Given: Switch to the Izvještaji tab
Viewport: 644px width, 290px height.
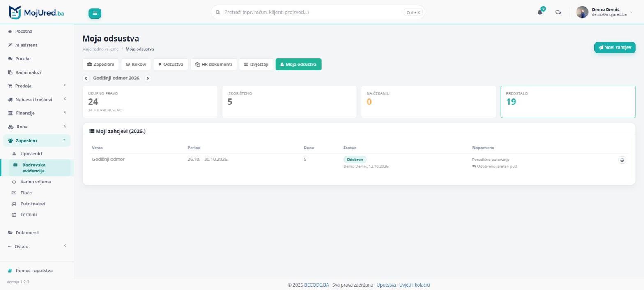Looking at the screenshot, I should point(256,64).
